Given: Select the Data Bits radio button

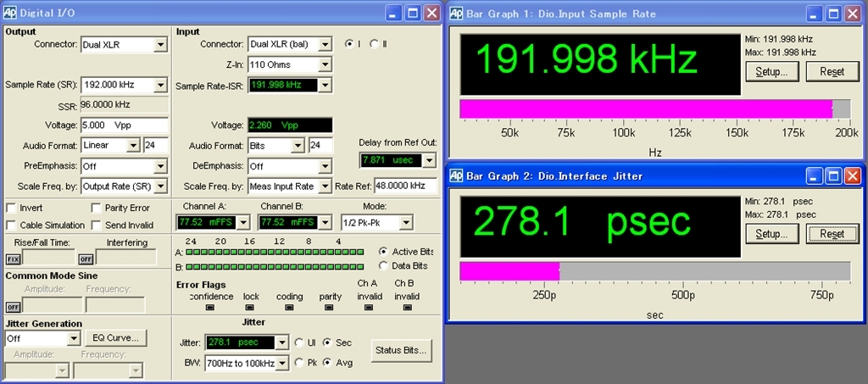Looking at the screenshot, I should coord(383,266).
